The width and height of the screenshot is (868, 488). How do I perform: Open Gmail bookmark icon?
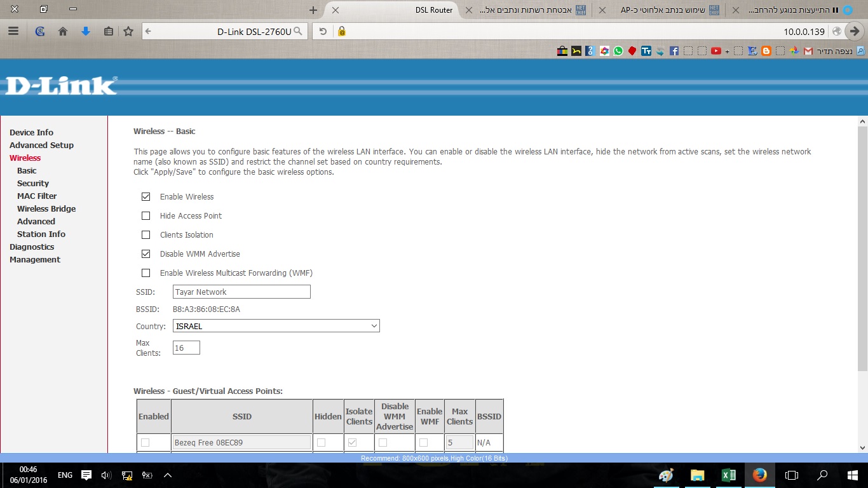(x=808, y=51)
